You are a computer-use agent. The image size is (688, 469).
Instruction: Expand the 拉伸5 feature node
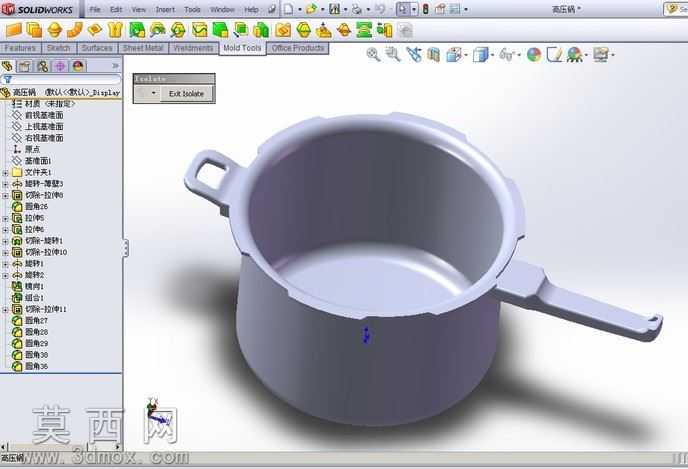5,218
